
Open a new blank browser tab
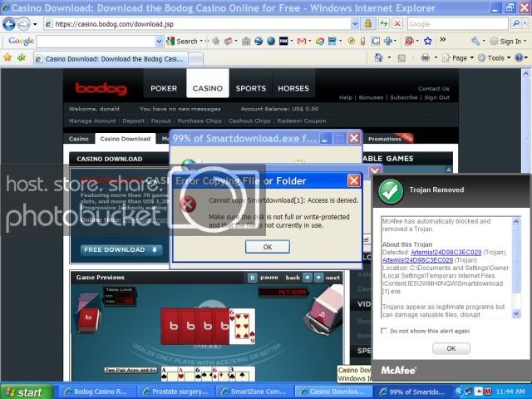(x=196, y=59)
